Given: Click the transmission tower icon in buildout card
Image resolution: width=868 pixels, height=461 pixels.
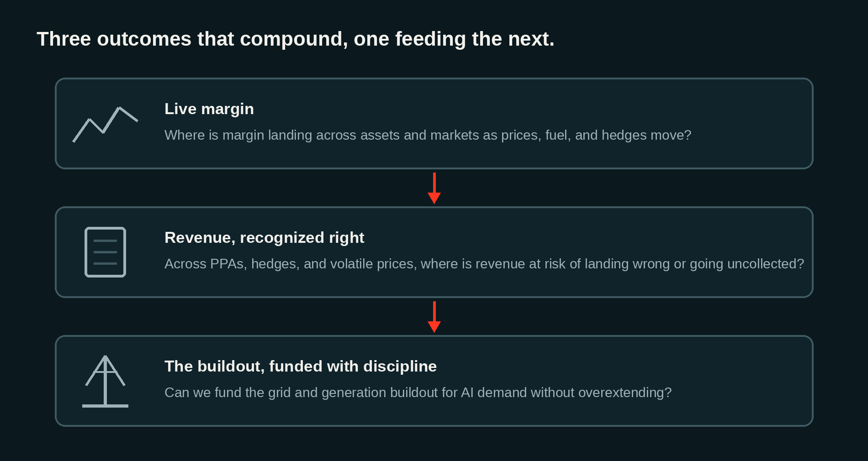Looking at the screenshot, I should pyautogui.click(x=105, y=381).
